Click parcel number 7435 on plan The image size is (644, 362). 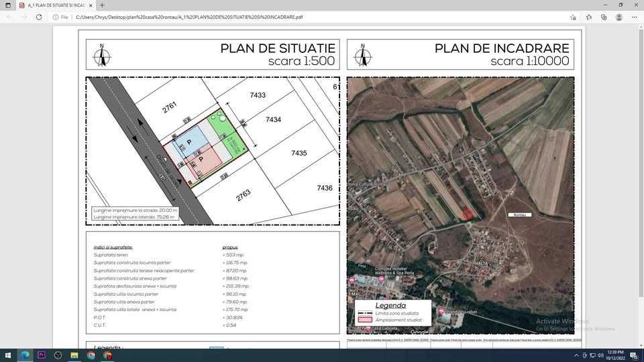click(299, 153)
